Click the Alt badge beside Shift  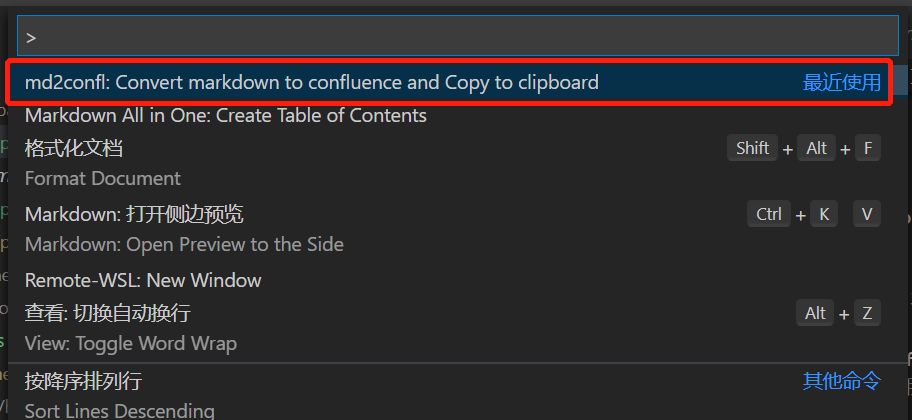tap(817, 148)
